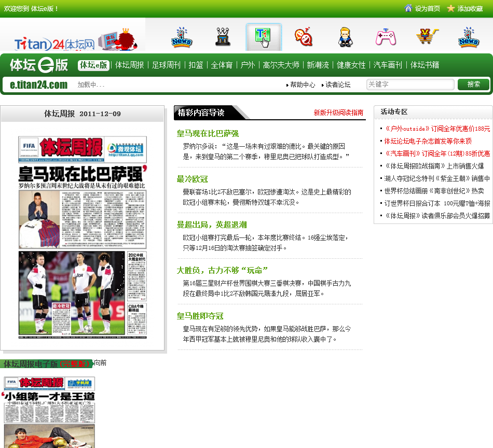Click the blond cartoon character icon
This screenshot has width=493, height=448.
point(345,37)
